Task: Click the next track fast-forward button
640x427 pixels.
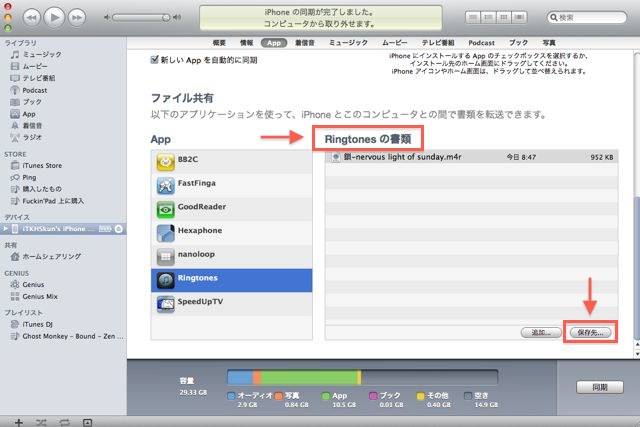Action: (77, 18)
